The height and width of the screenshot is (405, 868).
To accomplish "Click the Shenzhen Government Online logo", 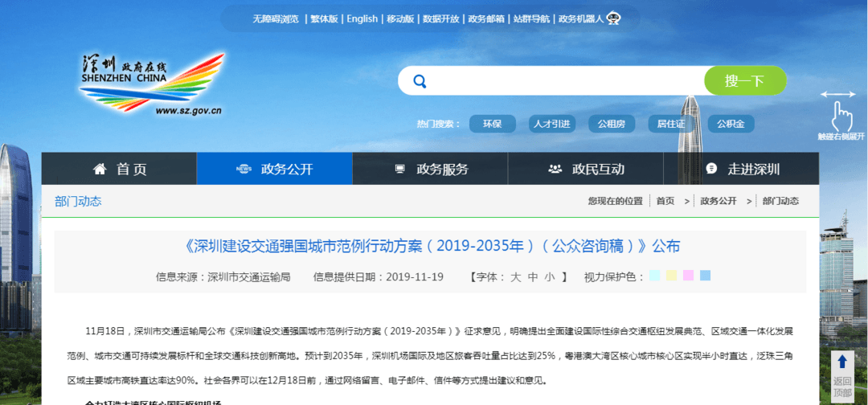I will [152, 84].
